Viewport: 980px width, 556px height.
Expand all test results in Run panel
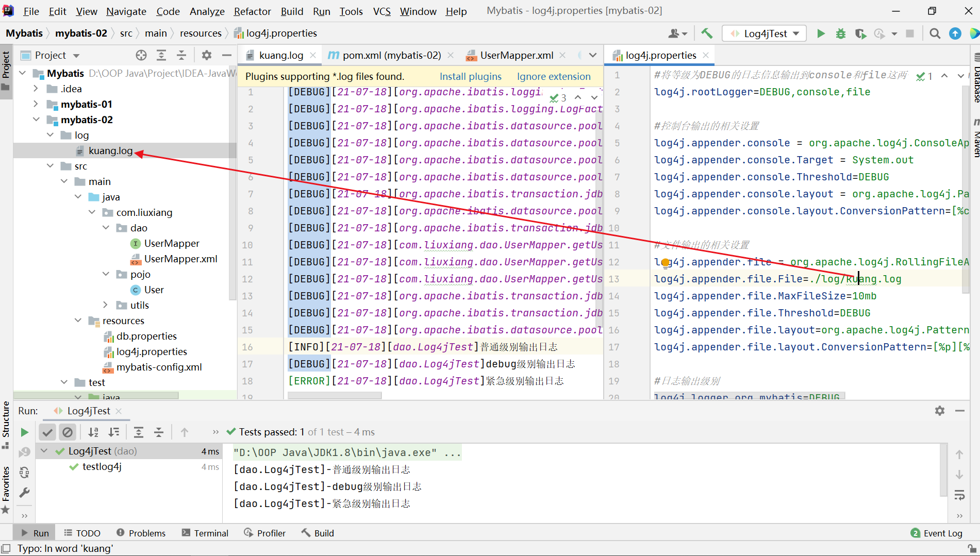139,432
